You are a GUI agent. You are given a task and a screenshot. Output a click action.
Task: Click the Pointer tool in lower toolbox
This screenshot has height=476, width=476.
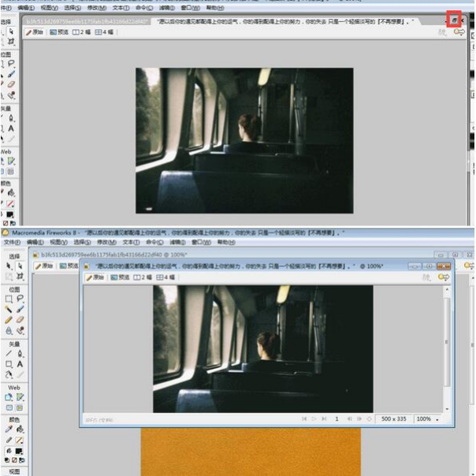point(9,266)
